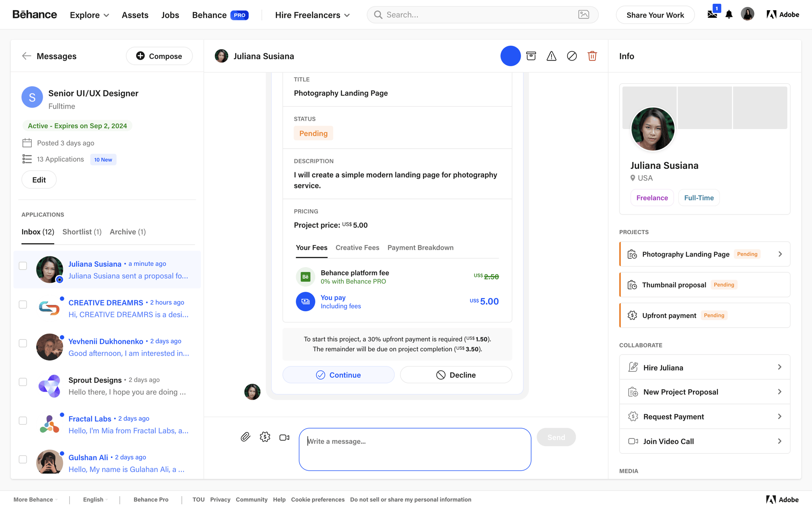Screen dimensions: 812x508
Task: Delete the conversation with trash icon
Action: tap(592, 56)
